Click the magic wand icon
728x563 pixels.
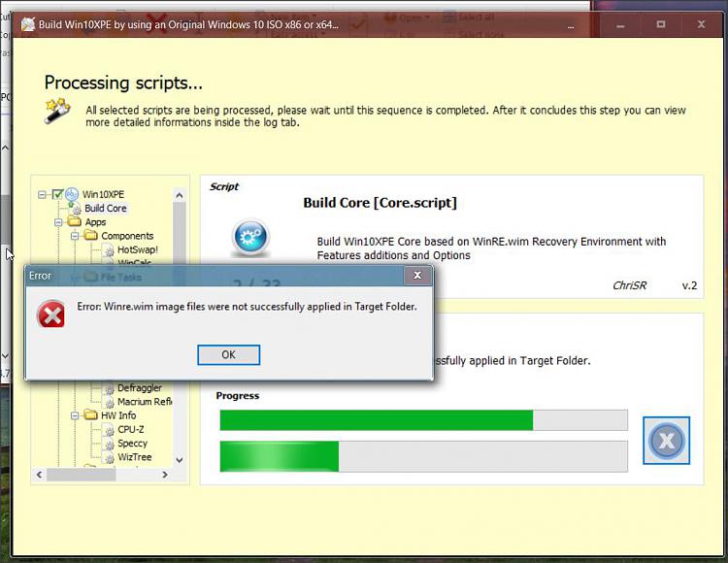pos(56,111)
